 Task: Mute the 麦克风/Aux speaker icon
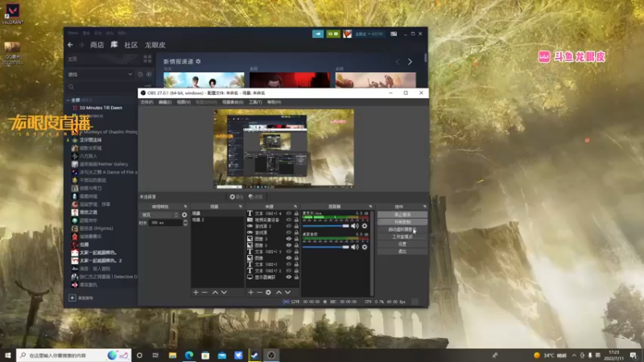tap(355, 226)
